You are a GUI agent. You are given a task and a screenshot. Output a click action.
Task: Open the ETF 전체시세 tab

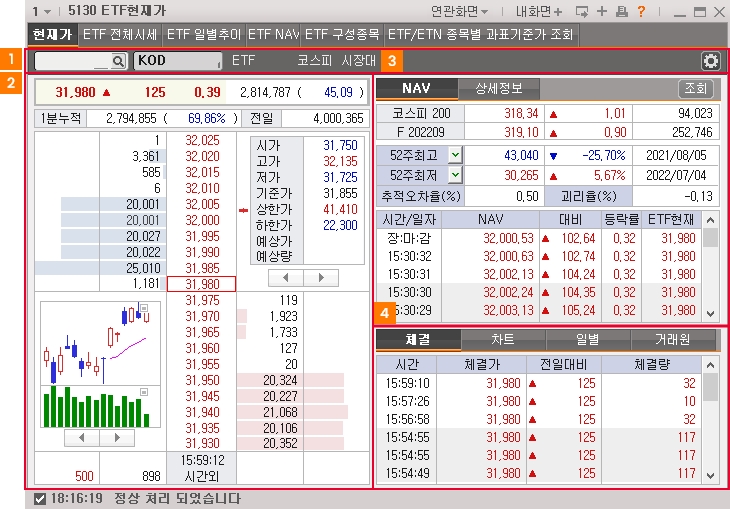pyautogui.click(x=120, y=34)
